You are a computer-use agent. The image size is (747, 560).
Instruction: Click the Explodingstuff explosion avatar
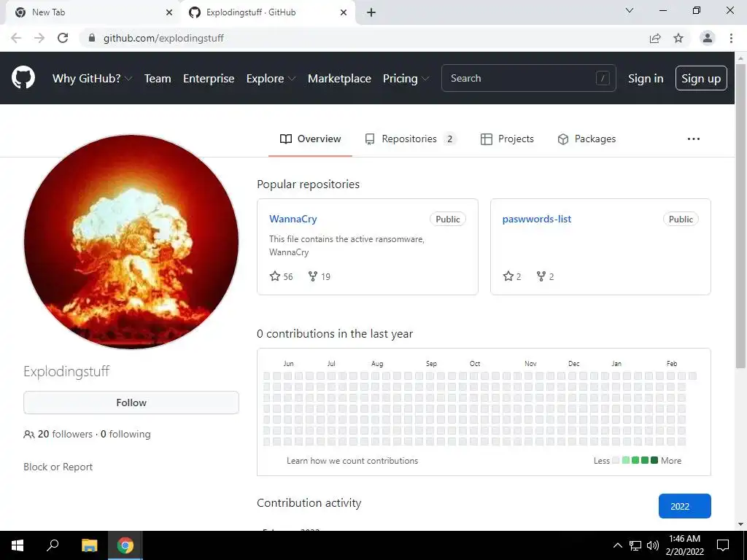click(x=131, y=242)
